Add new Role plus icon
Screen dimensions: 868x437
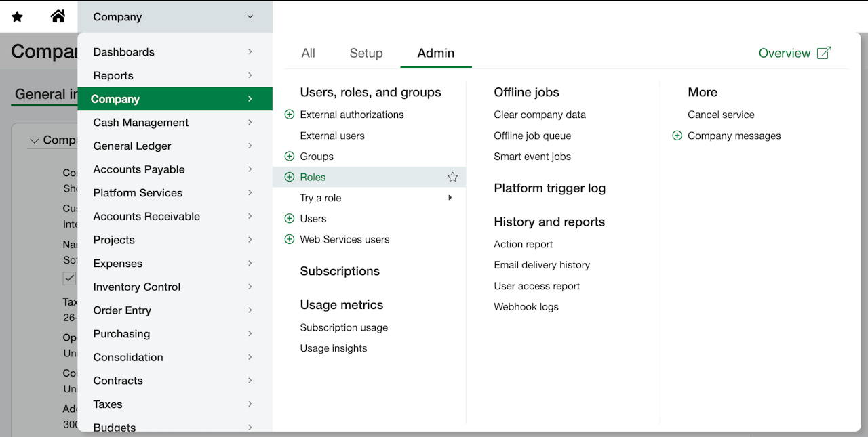point(290,177)
